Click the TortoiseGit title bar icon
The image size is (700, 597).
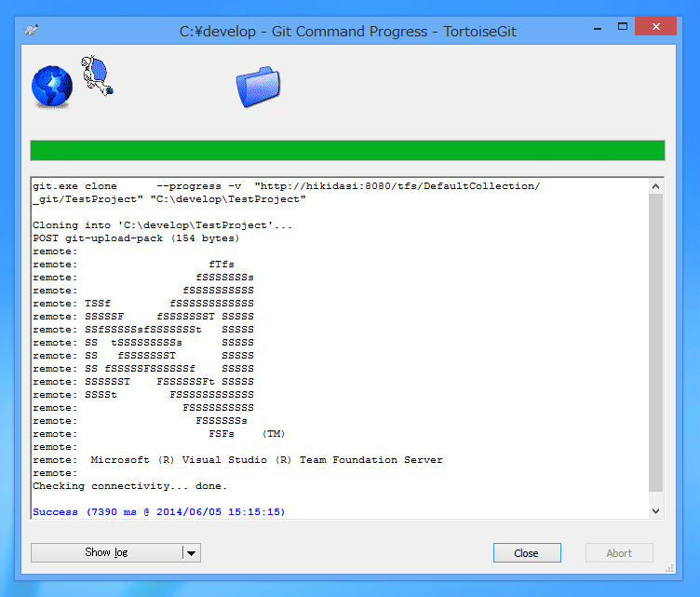[31, 31]
